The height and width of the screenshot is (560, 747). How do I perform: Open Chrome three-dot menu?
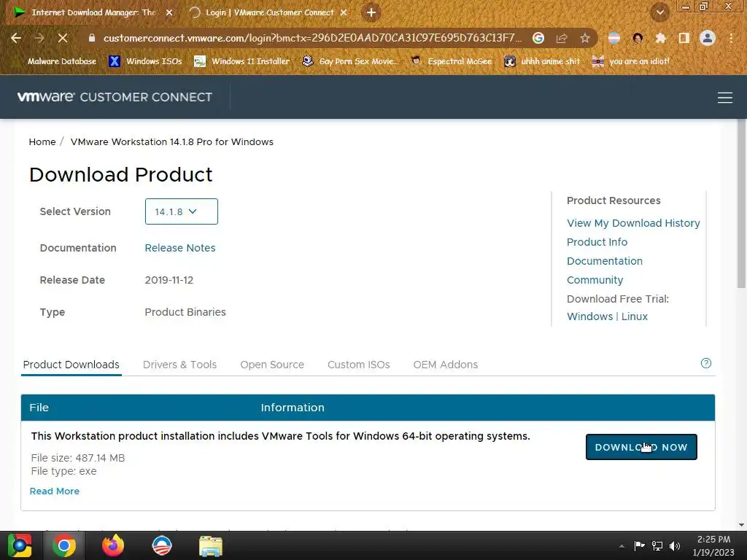tap(731, 38)
